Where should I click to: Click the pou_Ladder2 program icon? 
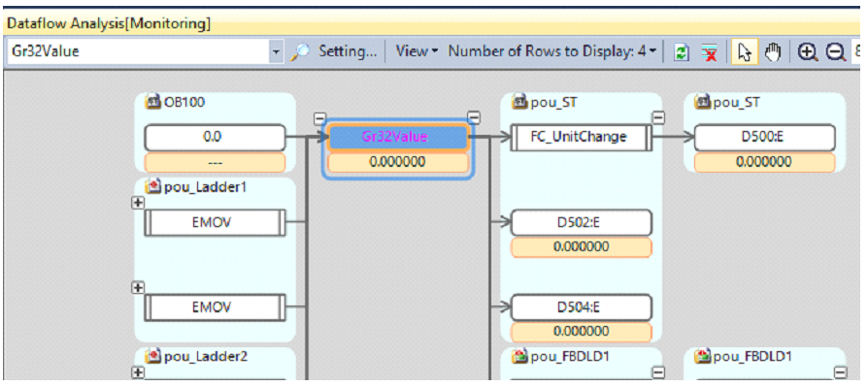click(x=152, y=357)
